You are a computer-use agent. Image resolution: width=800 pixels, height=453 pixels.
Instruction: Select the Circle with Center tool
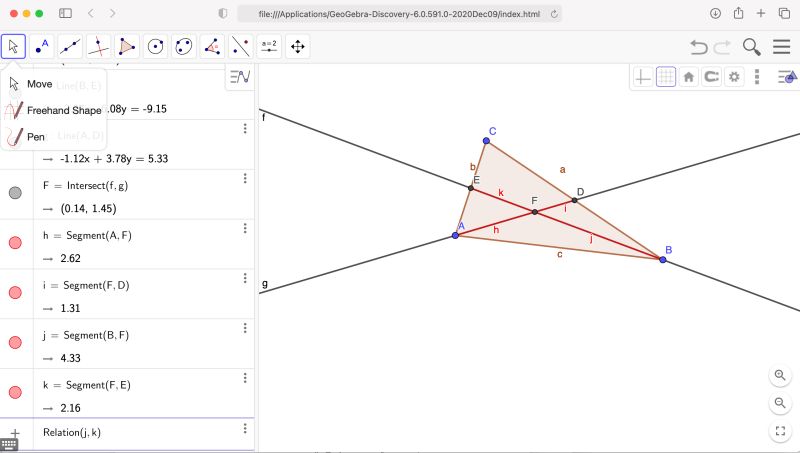click(x=156, y=46)
